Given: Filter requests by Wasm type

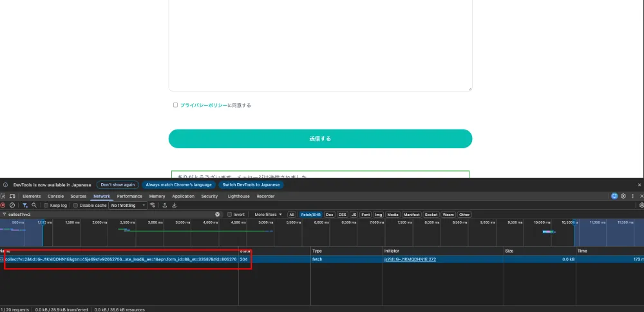Looking at the screenshot, I should 448,215.
